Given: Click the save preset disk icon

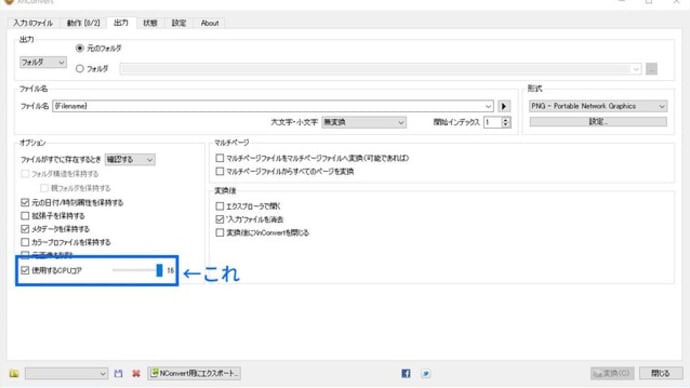Looking at the screenshot, I should coord(118,373).
